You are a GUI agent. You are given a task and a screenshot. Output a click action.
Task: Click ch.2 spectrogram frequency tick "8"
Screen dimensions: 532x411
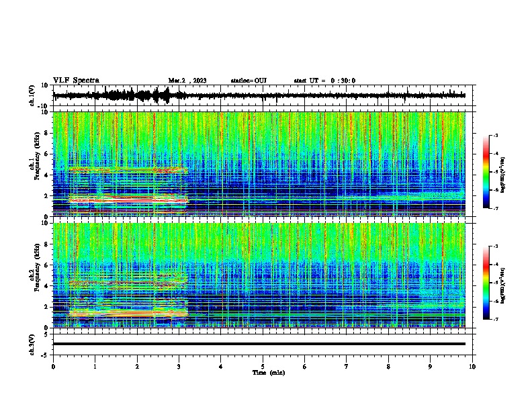46,244
